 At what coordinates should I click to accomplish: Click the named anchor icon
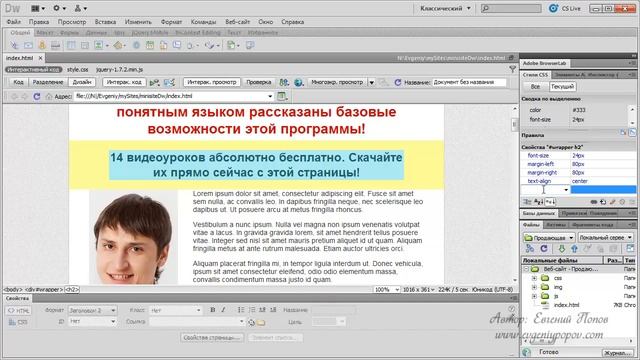click(x=42, y=45)
